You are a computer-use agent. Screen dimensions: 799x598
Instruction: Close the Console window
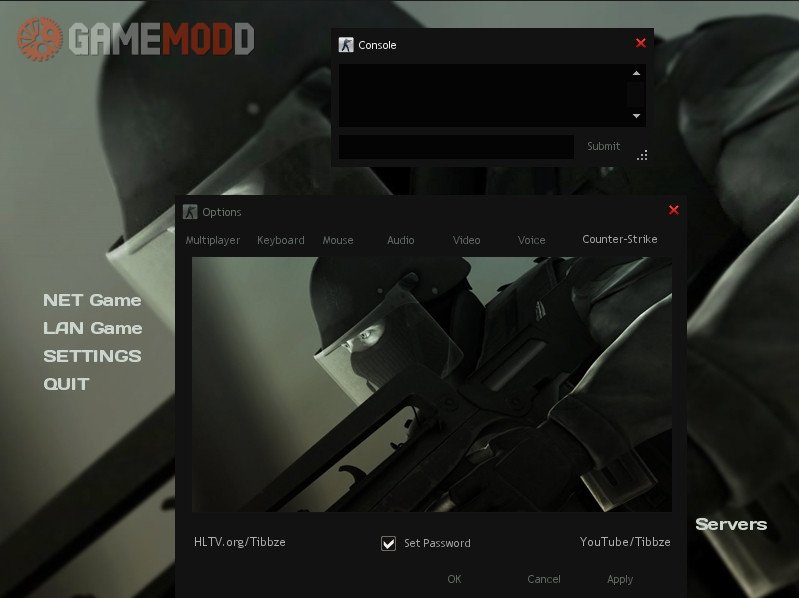click(641, 43)
